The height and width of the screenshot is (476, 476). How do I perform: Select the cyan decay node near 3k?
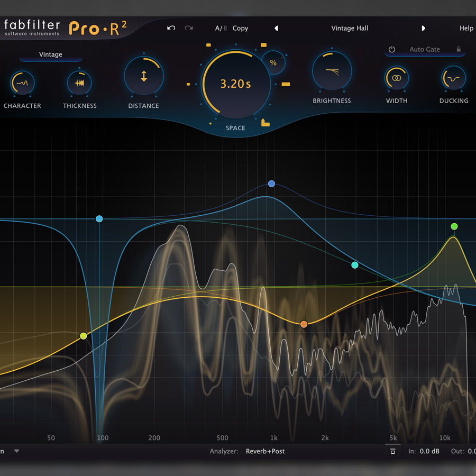[354, 265]
